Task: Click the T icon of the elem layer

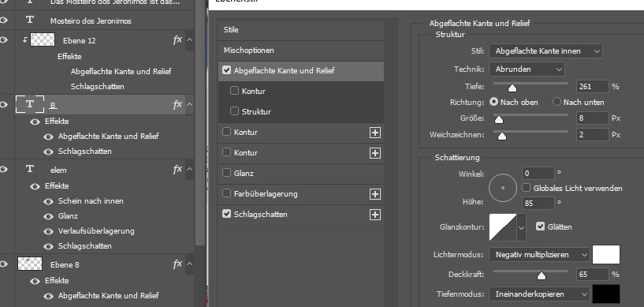Action: tap(30, 169)
